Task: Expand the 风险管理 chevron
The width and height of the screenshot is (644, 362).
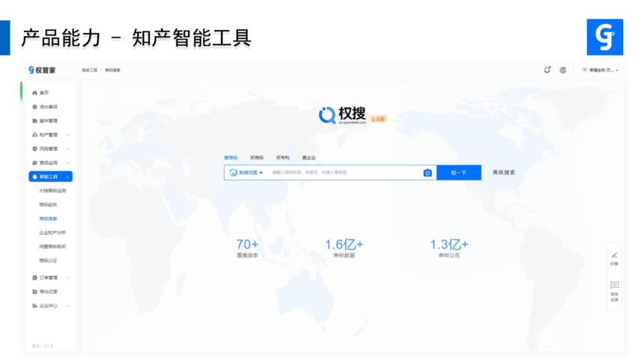Action: tap(67, 149)
